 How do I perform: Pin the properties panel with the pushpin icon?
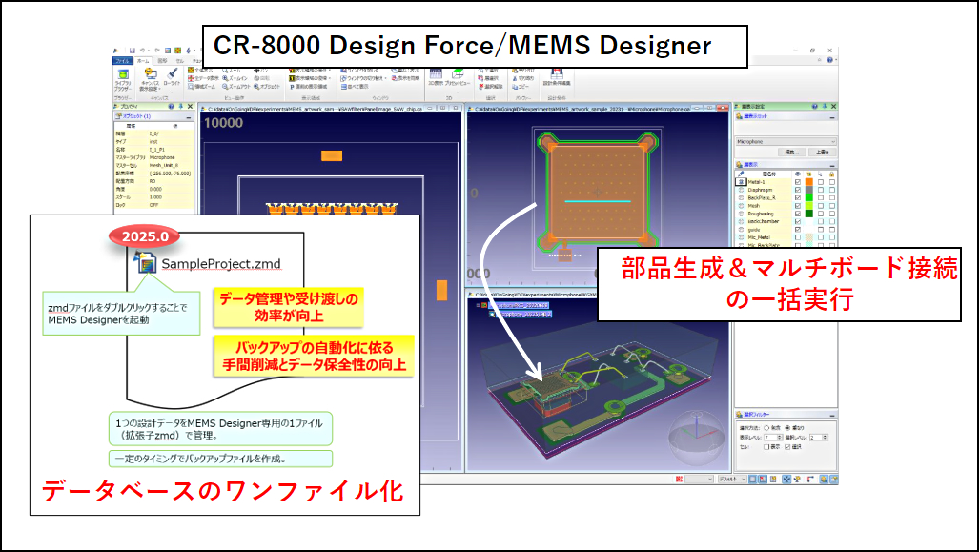(x=180, y=106)
